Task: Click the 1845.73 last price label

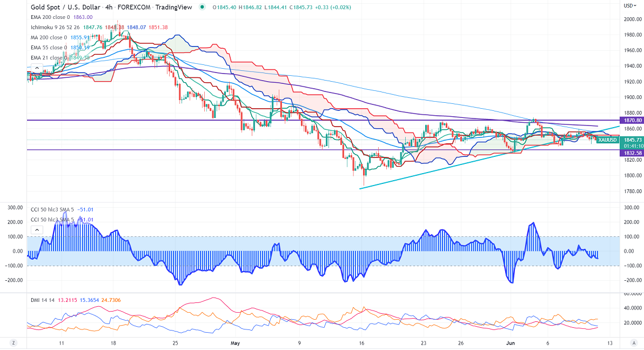Action: point(632,140)
